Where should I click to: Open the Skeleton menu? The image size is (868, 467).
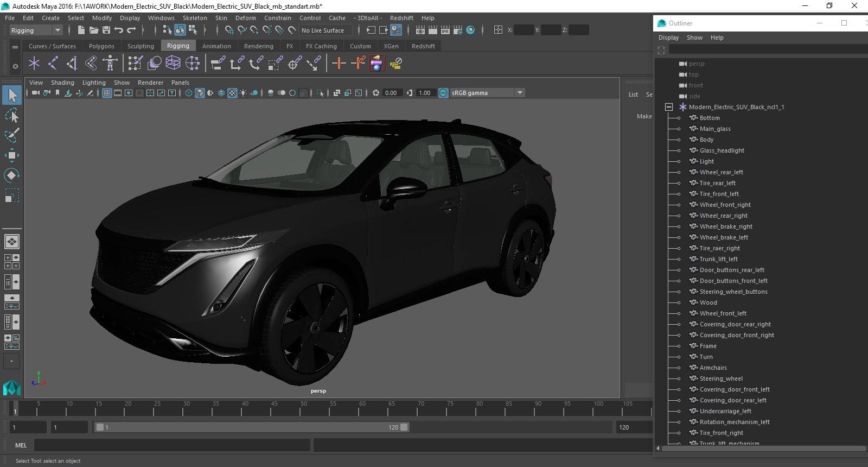195,18
